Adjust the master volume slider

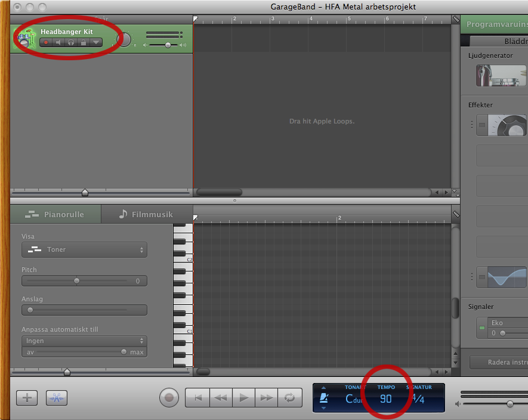click(510, 404)
